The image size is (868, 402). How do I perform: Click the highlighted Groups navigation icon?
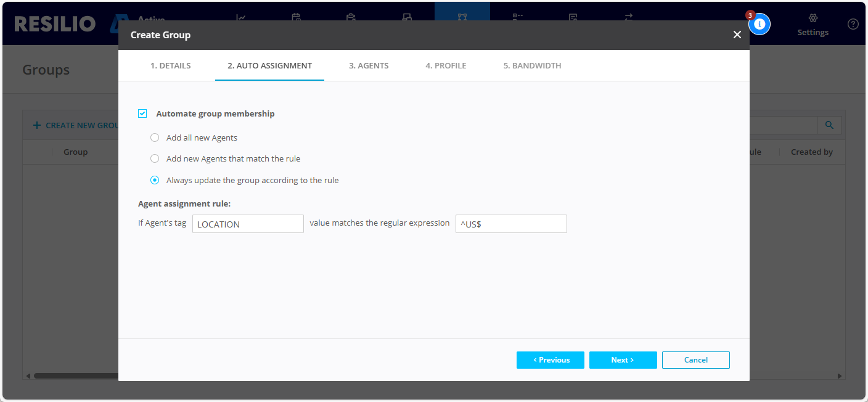tap(462, 17)
